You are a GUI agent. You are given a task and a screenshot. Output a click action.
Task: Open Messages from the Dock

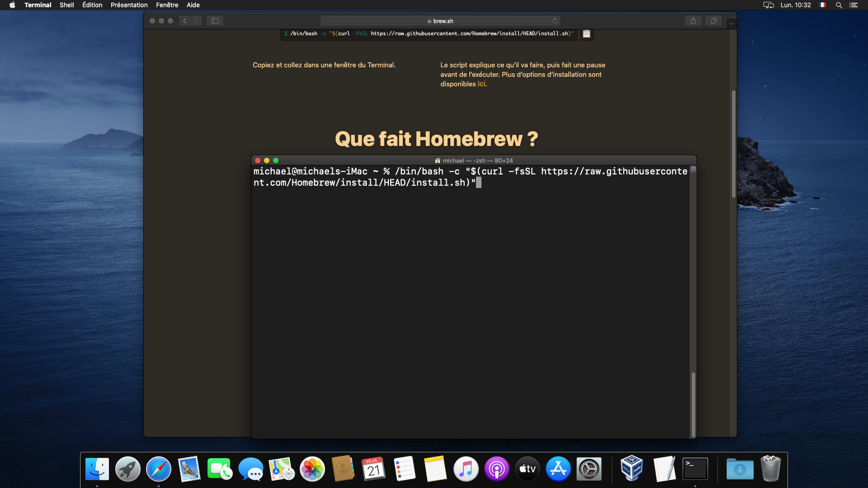(x=251, y=469)
